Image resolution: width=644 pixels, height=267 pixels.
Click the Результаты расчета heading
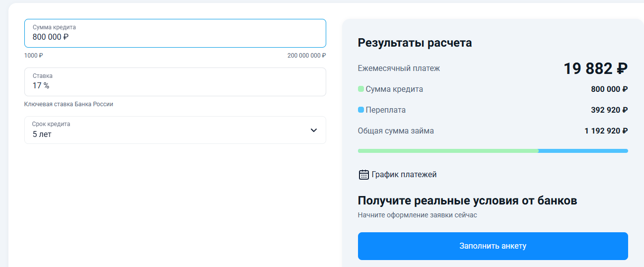[415, 43]
